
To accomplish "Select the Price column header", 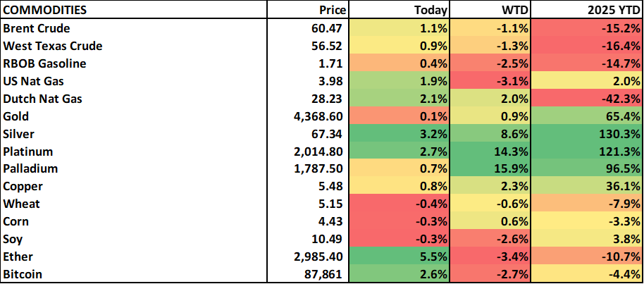I will (x=331, y=11).
